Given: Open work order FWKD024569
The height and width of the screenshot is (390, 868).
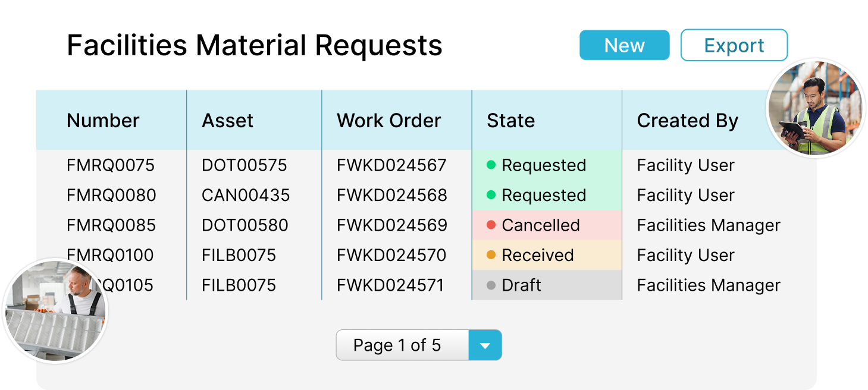Looking at the screenshot, I should tap(392, 225).
